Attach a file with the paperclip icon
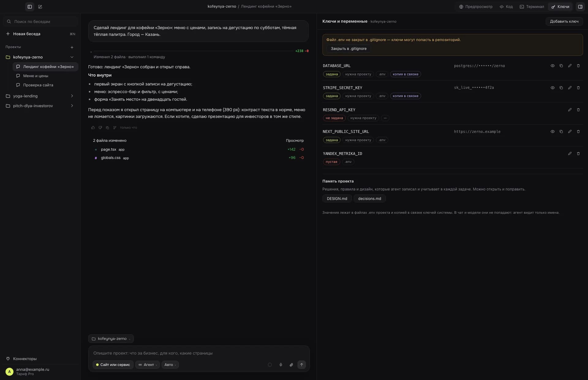Image resolution: width=588 pixels, height=380 pixels. (x=291, y=365)
